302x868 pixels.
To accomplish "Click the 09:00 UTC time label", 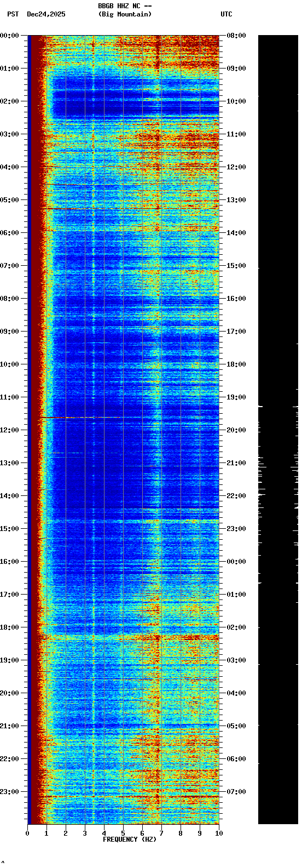I will pyautogui.click(x=236, y=68).
